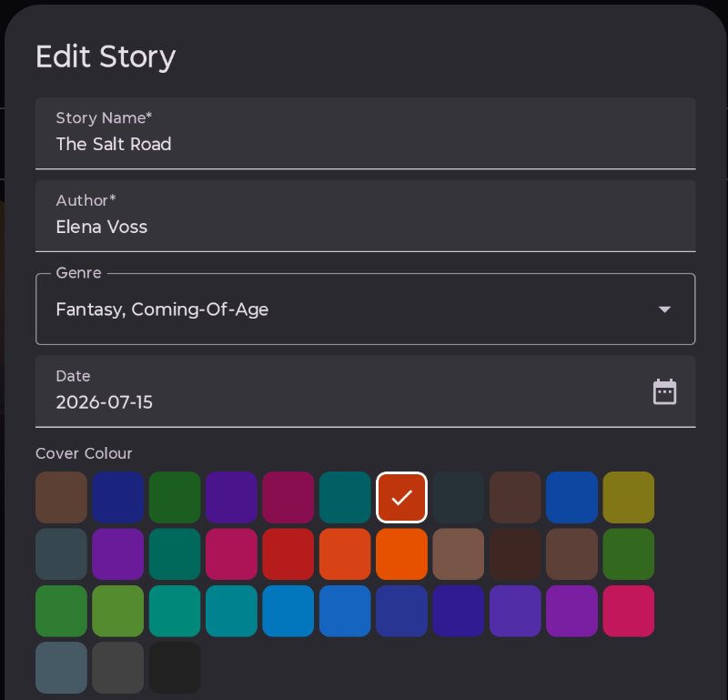Click the Author field containing Elena Voss
This screenshot has width=728, height=700.
click(x=366, y=216)
